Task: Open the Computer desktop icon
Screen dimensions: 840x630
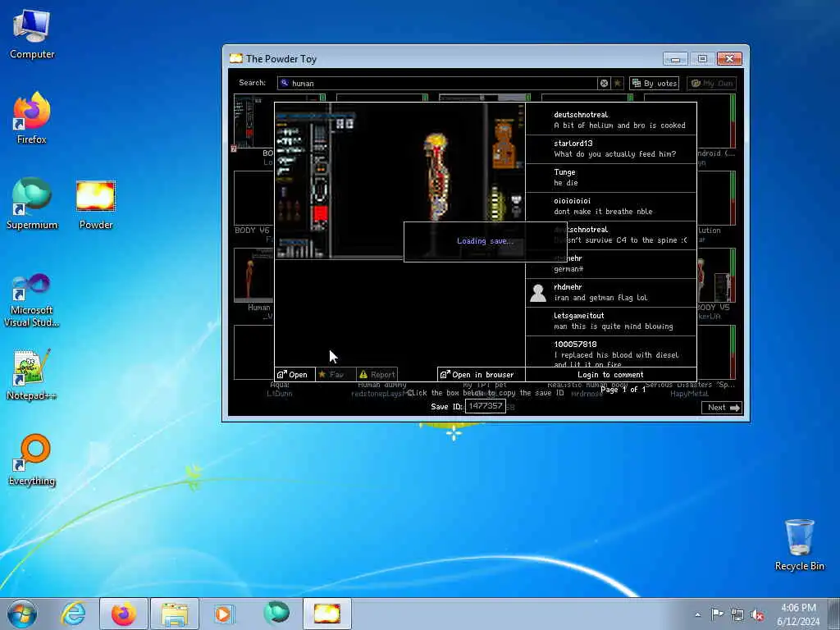Action: coord(32,33)
